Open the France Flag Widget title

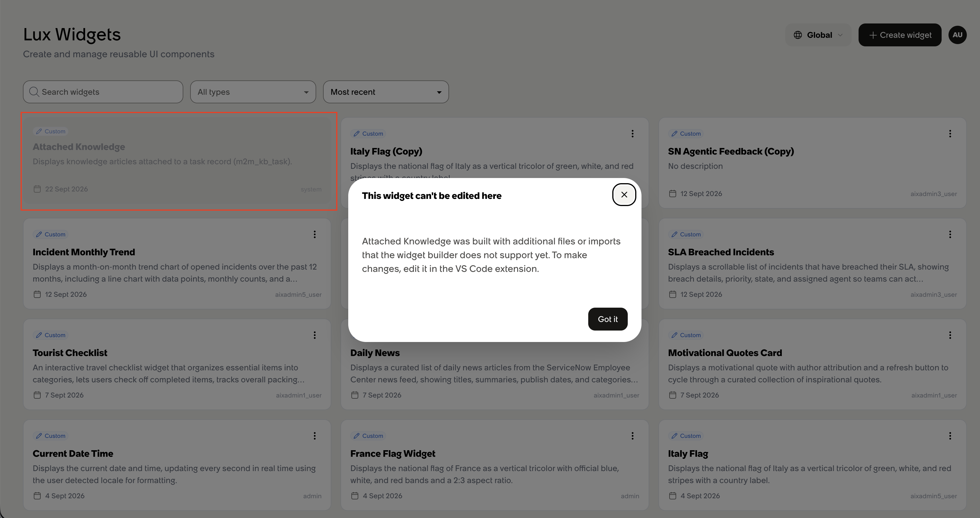393,454
